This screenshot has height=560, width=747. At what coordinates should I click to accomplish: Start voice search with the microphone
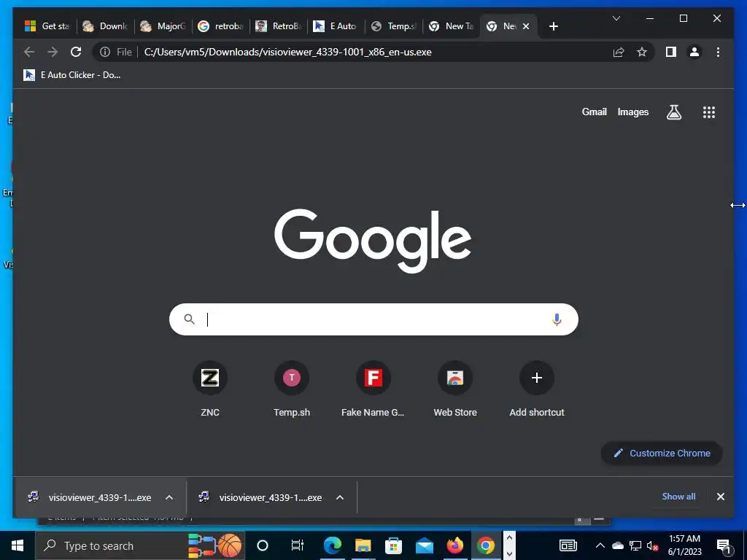coord(557,319)
